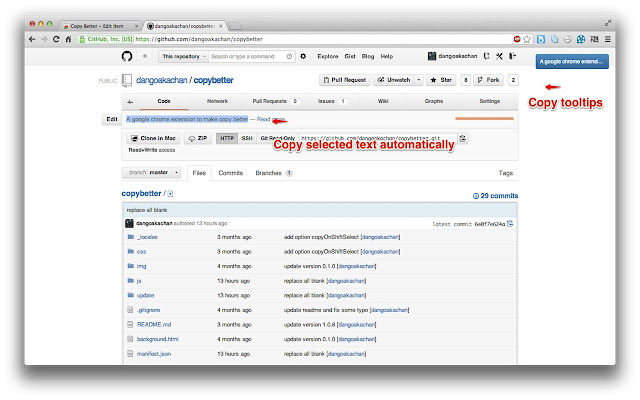
Task: Click the printer extension icon
Action: tap(567, 39)
